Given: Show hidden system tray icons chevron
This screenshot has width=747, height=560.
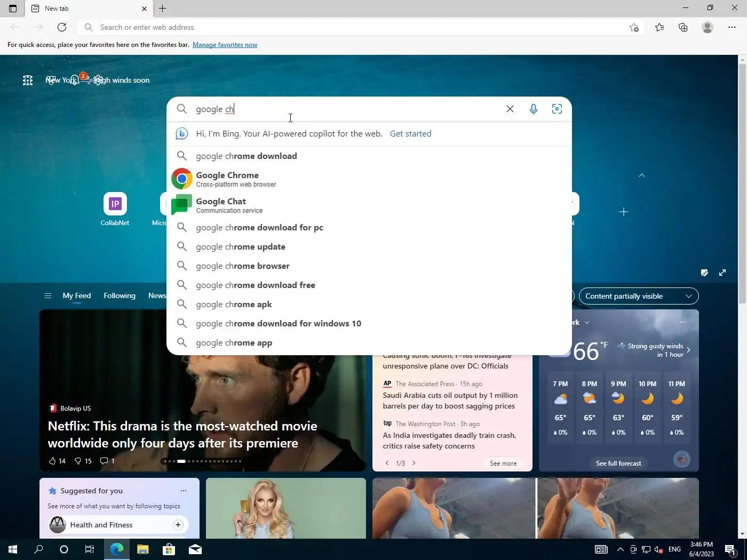Looking at the screenshot, I should click(620, 549).
